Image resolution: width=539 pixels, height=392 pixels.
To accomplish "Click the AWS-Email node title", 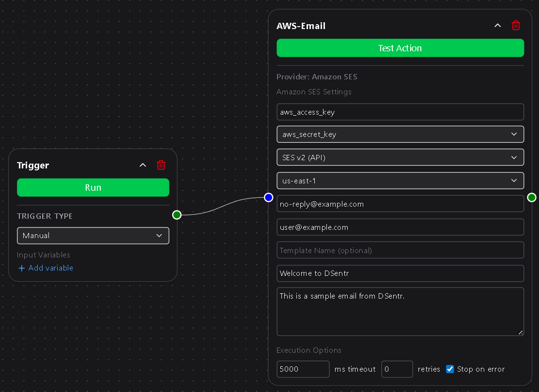I will click(301, 26).
